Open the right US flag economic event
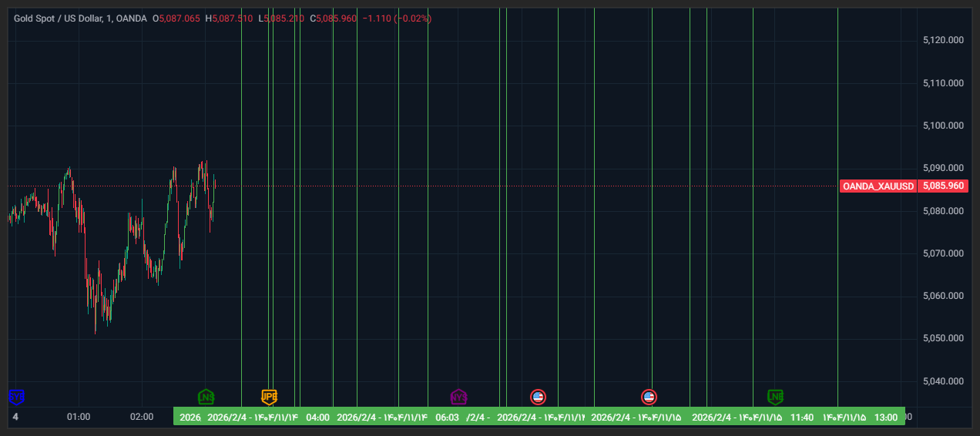Image resolution: width=980 pixels, height=436 pixels. point(649,397)
